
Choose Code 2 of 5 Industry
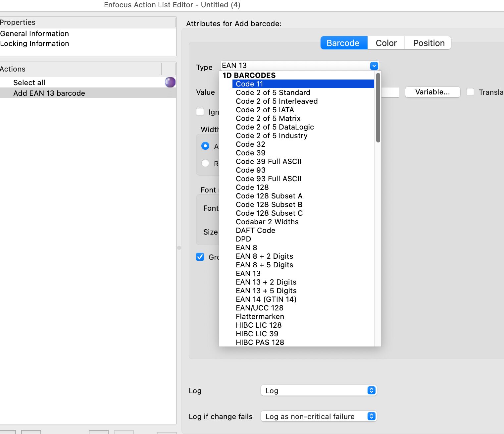tap(272, 136)
